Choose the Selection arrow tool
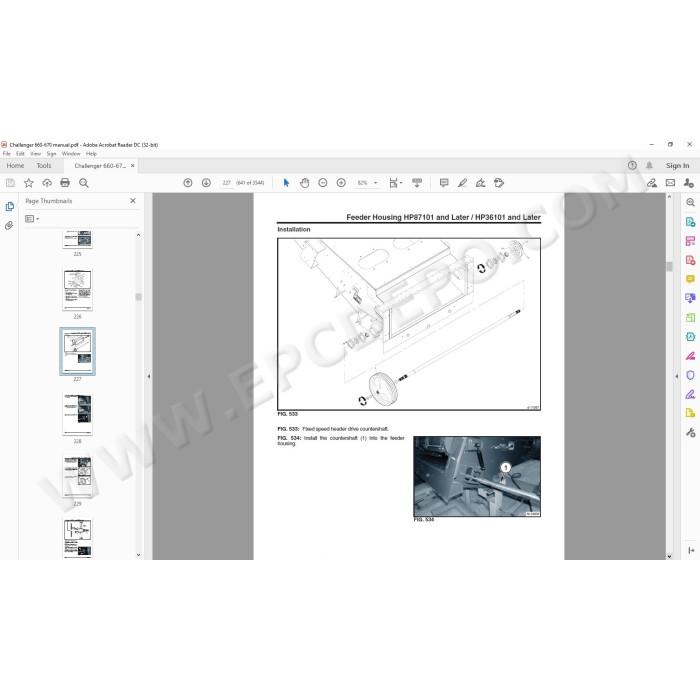This screenshot has width=700, height=700. [x=286, y=183]
